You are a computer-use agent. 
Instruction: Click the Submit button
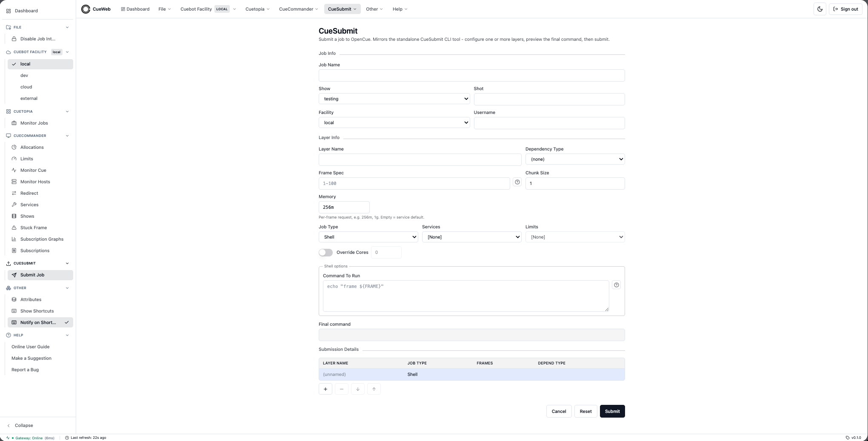tap(612, 411)
